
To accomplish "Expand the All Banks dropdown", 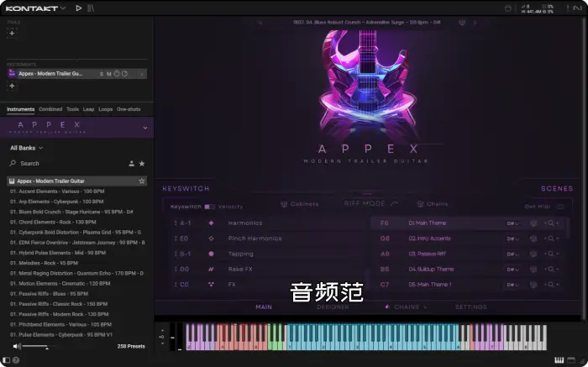I will tap(26, 148).
